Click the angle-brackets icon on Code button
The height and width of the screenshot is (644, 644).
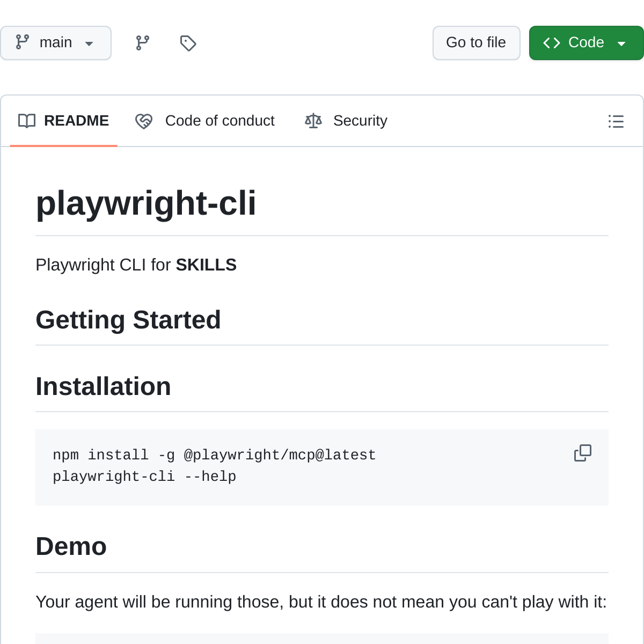point(552,43)
